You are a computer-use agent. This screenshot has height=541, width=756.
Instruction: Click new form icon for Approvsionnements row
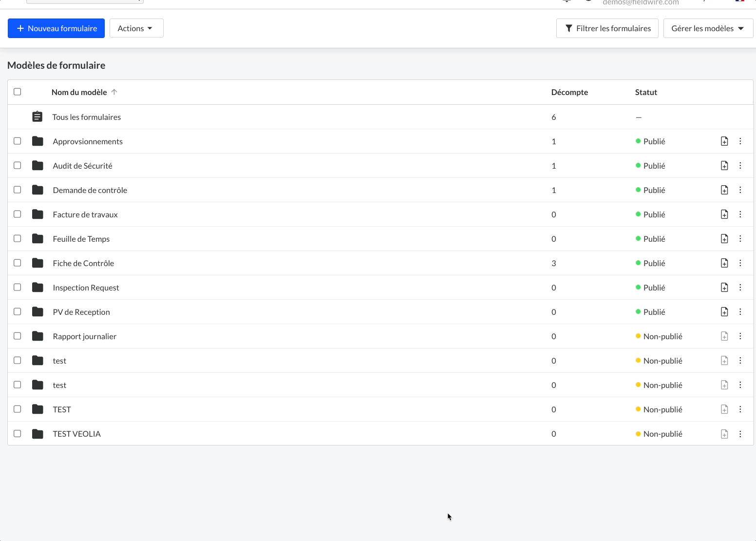[724, 141]
